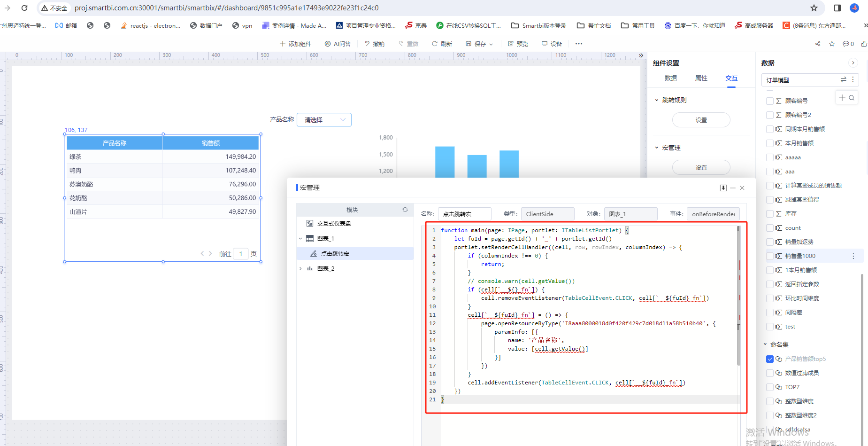Click the share icon in top right
The width and height of the screenshot is (868, 446).
pyautogui.click(x=818, y=44)
